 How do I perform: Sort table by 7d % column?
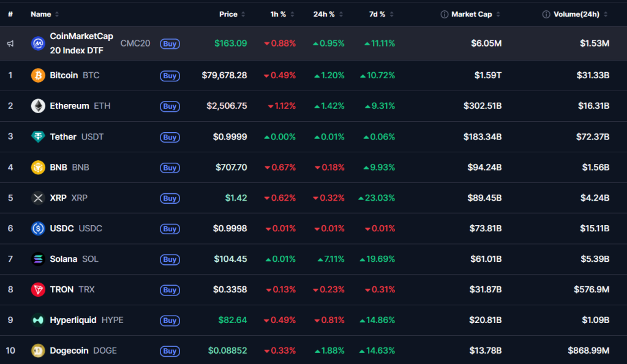381,15
